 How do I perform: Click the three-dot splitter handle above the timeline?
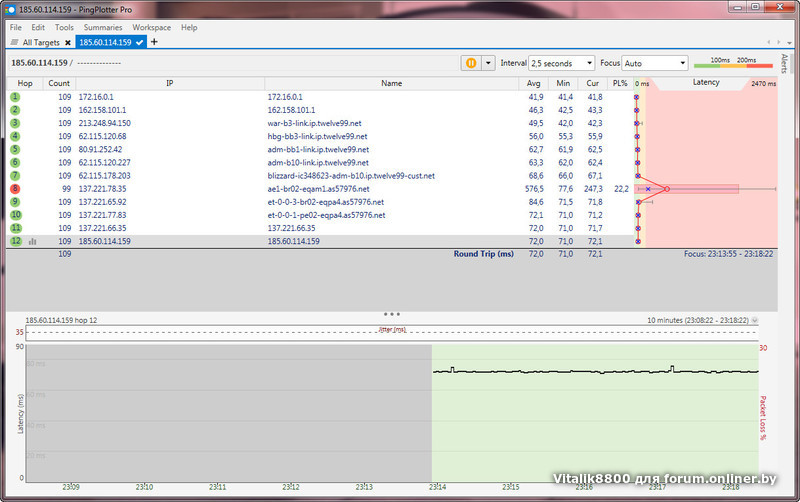(392, 314)
